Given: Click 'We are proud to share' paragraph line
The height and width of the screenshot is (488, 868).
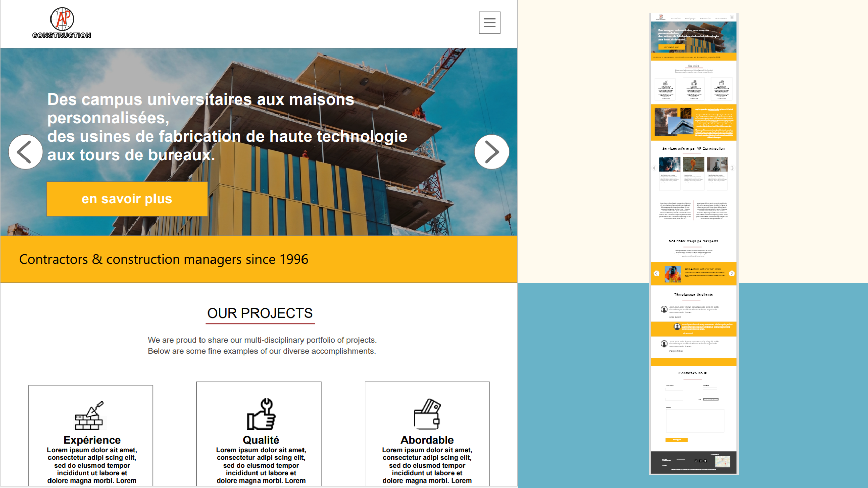Looking at the screenshot, I should (262, 340).
